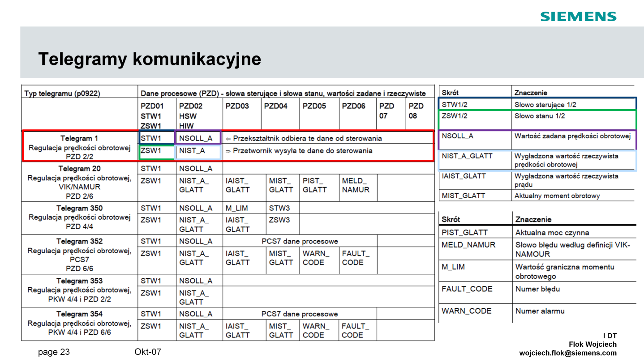
Task: Click the "Telegram 352" row label
Action: (79, 241)
